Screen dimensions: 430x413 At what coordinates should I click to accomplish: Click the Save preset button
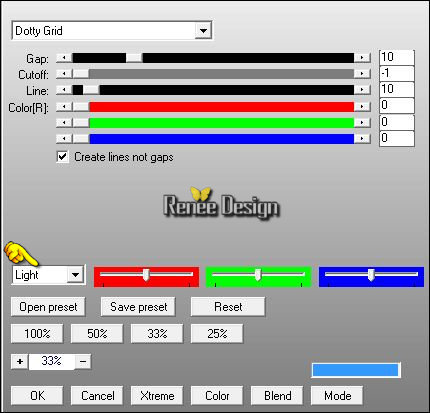point(138,307)
